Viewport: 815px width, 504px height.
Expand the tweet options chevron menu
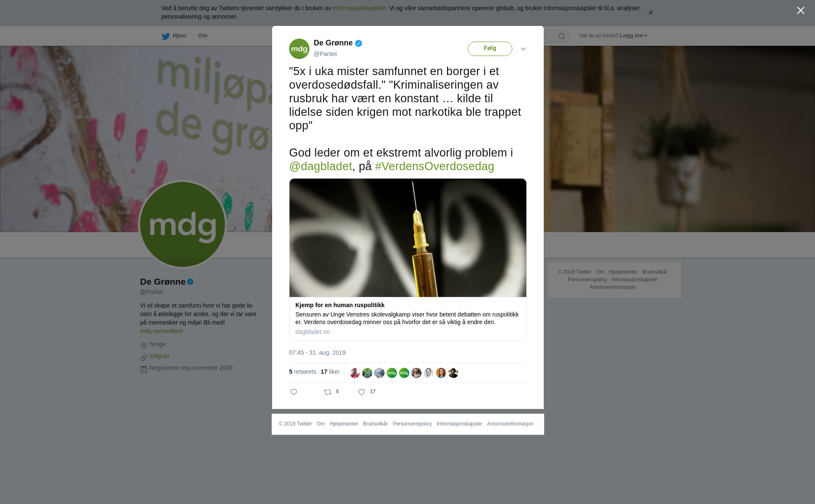523,49
